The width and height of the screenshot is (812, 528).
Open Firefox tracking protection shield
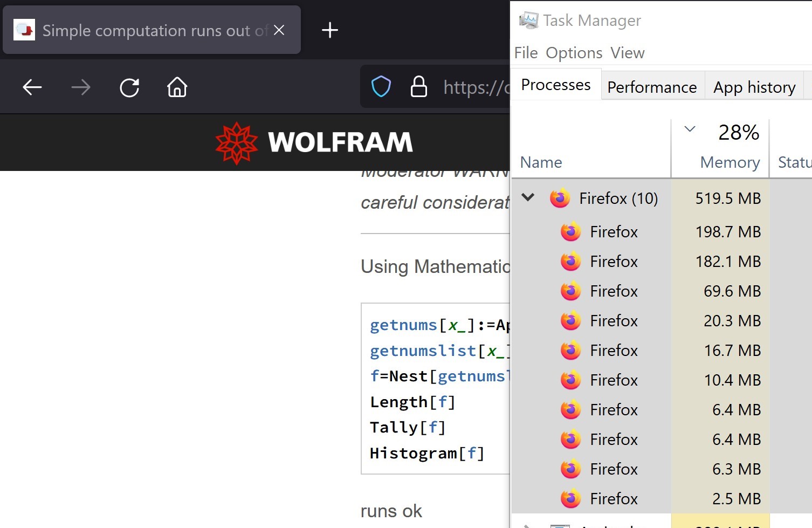(381, 87)
